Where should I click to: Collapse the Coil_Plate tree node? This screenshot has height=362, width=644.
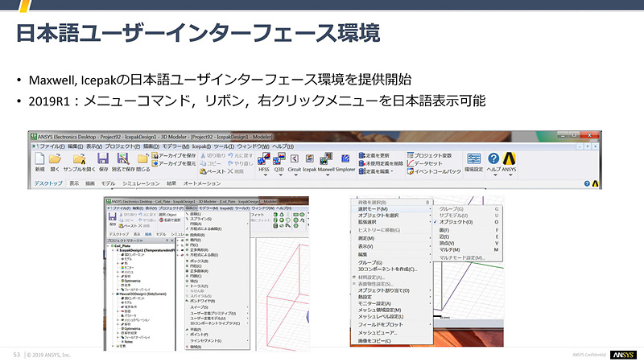109,246
